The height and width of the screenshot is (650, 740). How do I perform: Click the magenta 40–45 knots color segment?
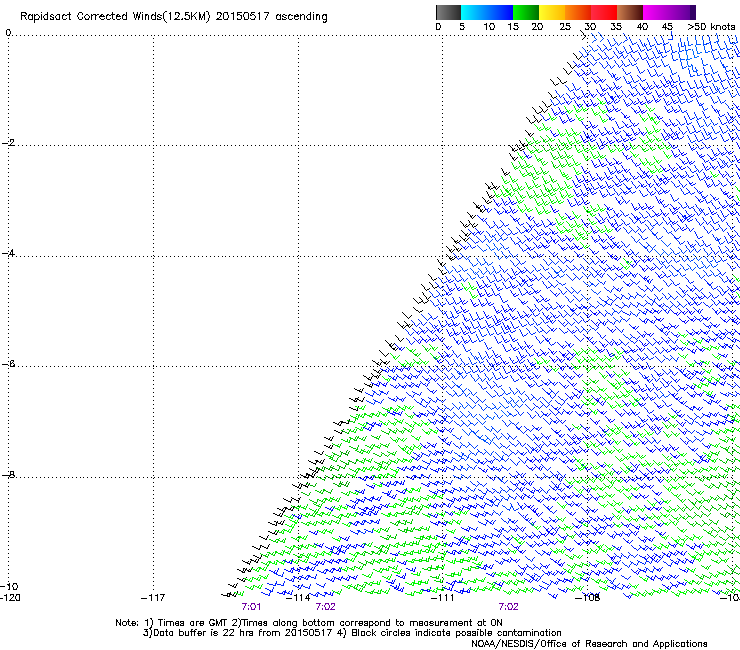pyautogui.click(x=656, y=12)
